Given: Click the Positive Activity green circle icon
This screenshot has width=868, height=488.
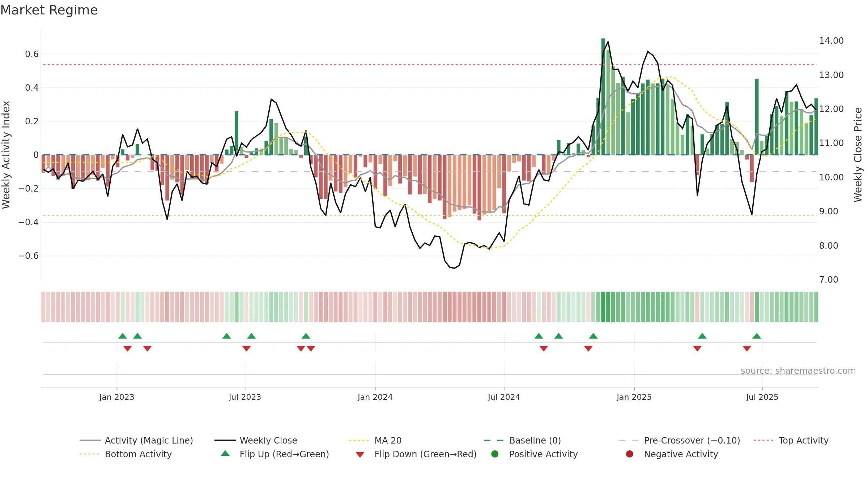Looking at the screenshot, I should (495, 454).
